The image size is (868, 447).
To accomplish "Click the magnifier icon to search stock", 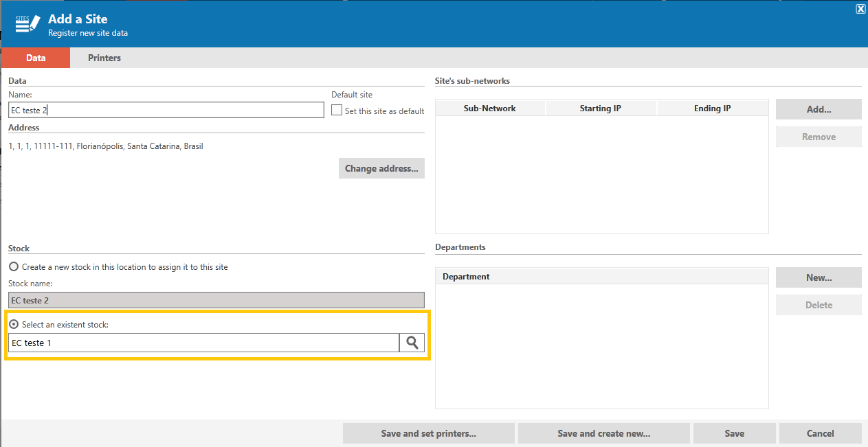I will [x=412, y=343].
